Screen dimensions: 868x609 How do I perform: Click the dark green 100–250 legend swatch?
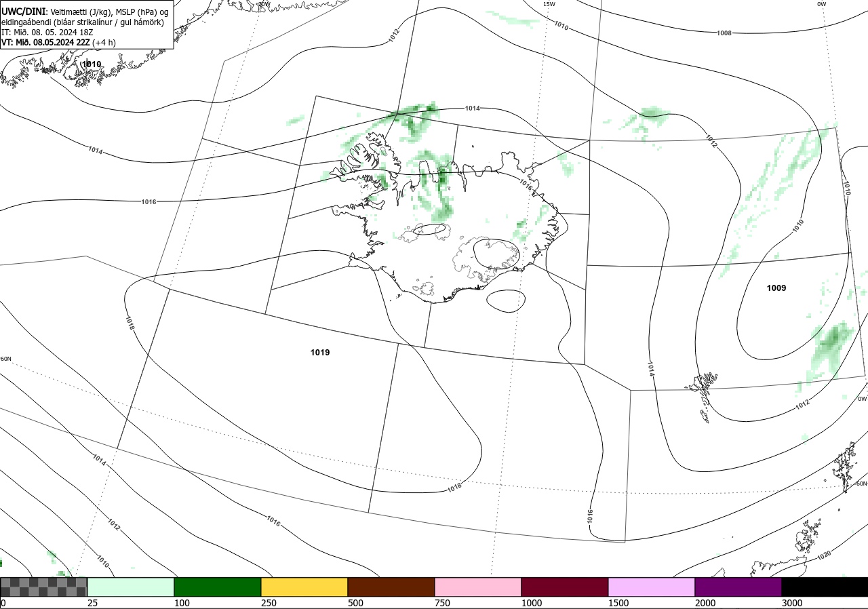218,587
